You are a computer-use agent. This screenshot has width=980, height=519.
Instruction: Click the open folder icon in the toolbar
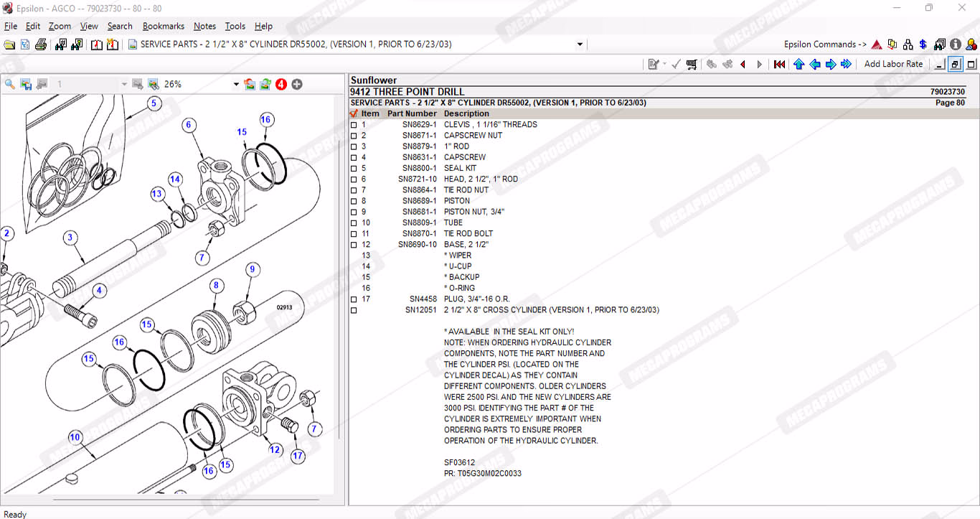click(x=9, y=45)
